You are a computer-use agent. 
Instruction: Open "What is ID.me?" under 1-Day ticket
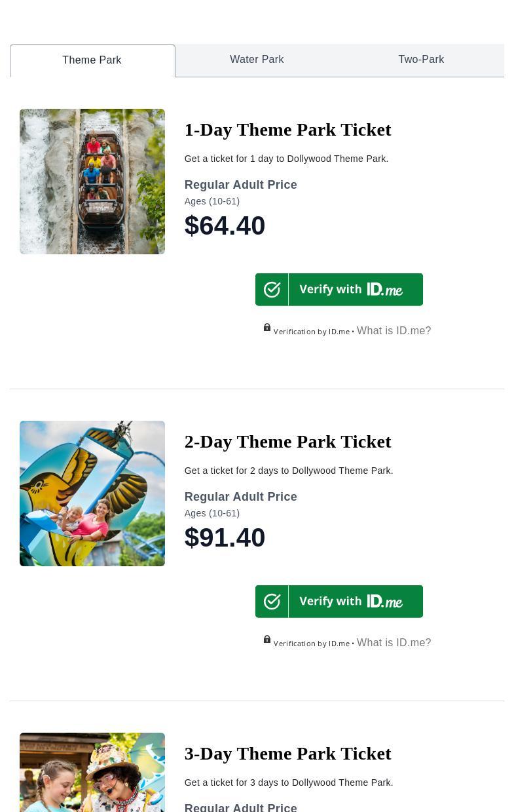tap(394, 331)
